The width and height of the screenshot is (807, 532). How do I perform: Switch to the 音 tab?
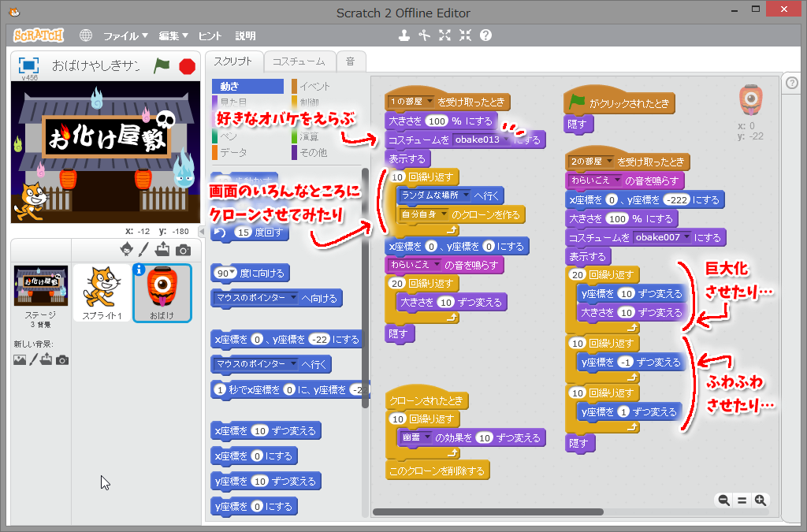point(351,61)
